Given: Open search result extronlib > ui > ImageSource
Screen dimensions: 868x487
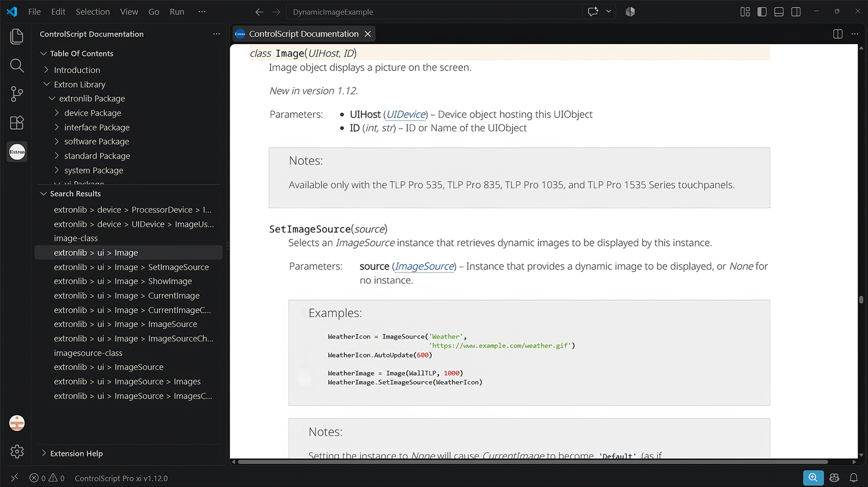Looking at the screenshot, I should coord(129,367).
